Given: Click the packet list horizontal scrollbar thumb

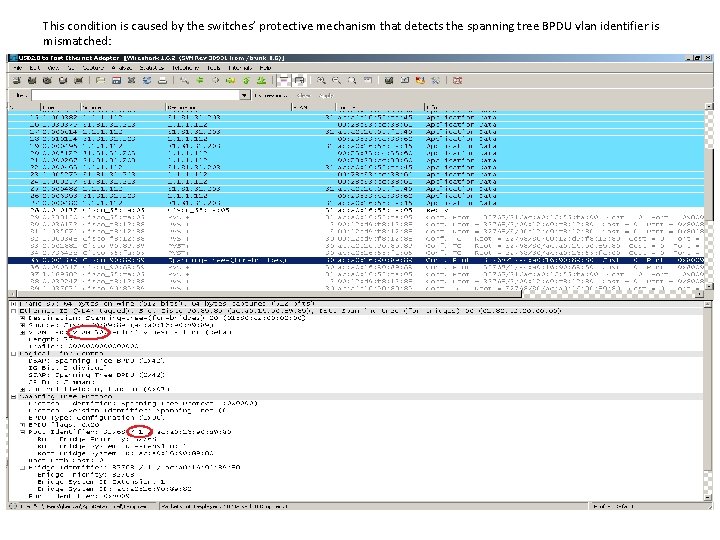Looking at the screenshot, I should (268, 293).
